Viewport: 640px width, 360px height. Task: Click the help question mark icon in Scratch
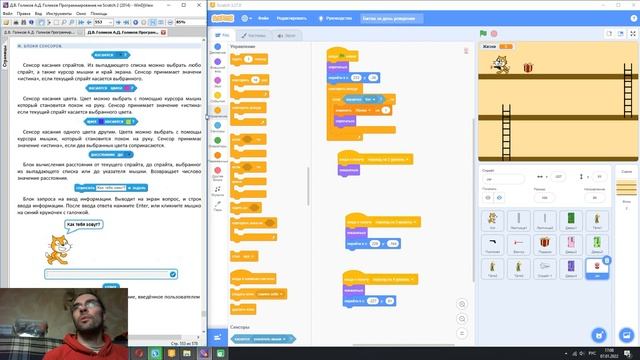point(633,18)
